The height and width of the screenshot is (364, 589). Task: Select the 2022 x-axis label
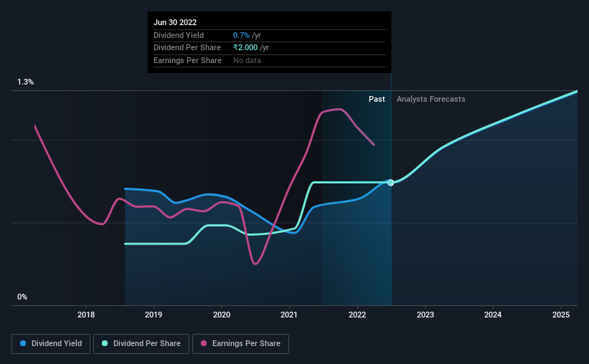(x=357, y=315)
